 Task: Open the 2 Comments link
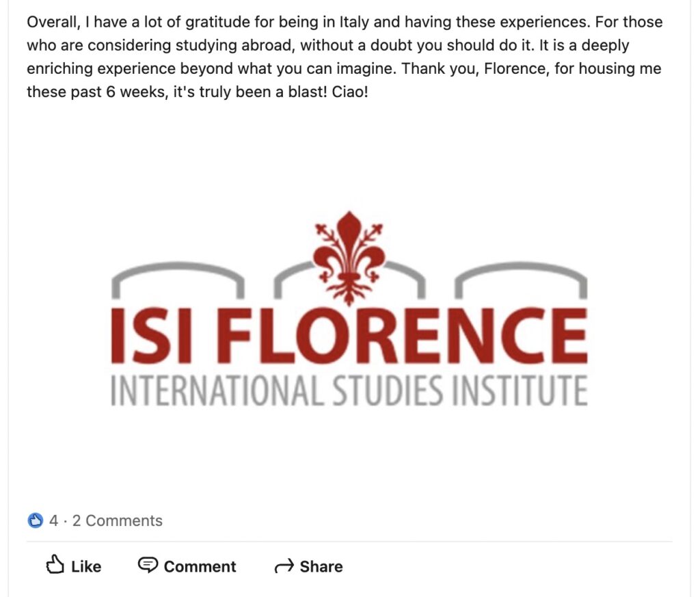tap(118, 520)
